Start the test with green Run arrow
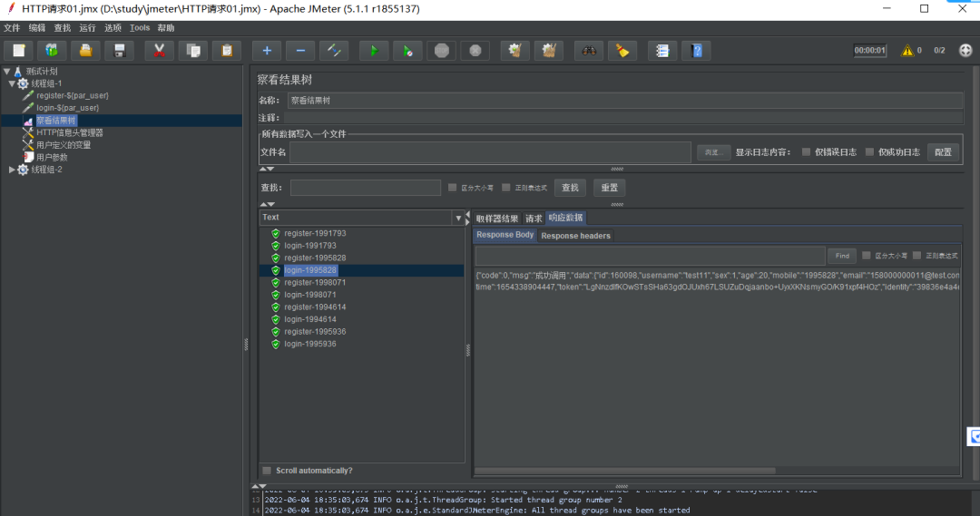Viewport: 980px width, 516px height. point(374,51)
